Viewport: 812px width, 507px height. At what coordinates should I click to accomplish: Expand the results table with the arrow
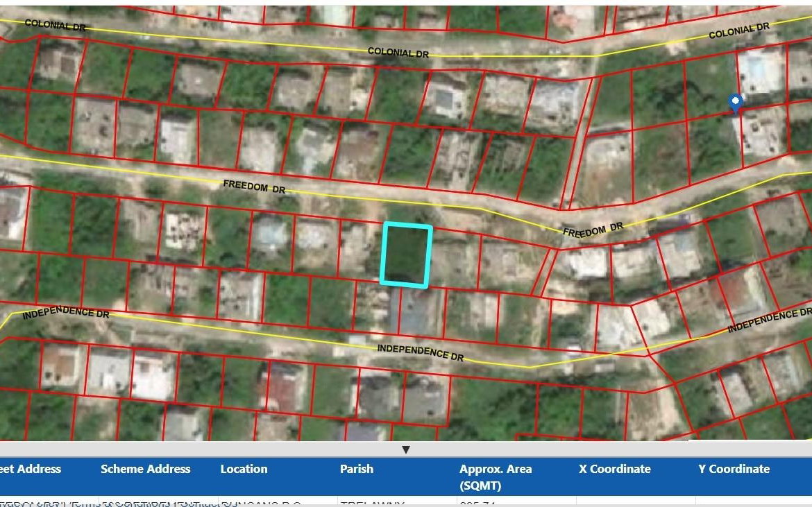[x=406, y=449]
